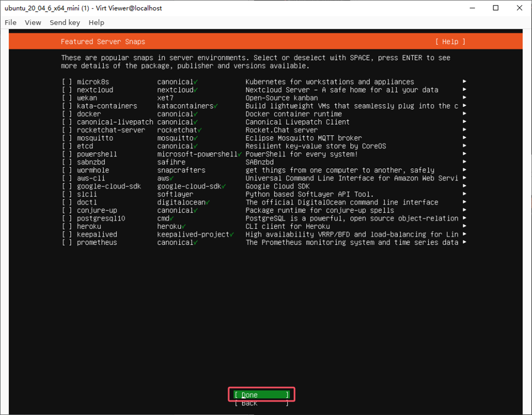This screenshot has width=532, height=415.
Task: Open details arrow for wekan row
Action: [464, 97]
